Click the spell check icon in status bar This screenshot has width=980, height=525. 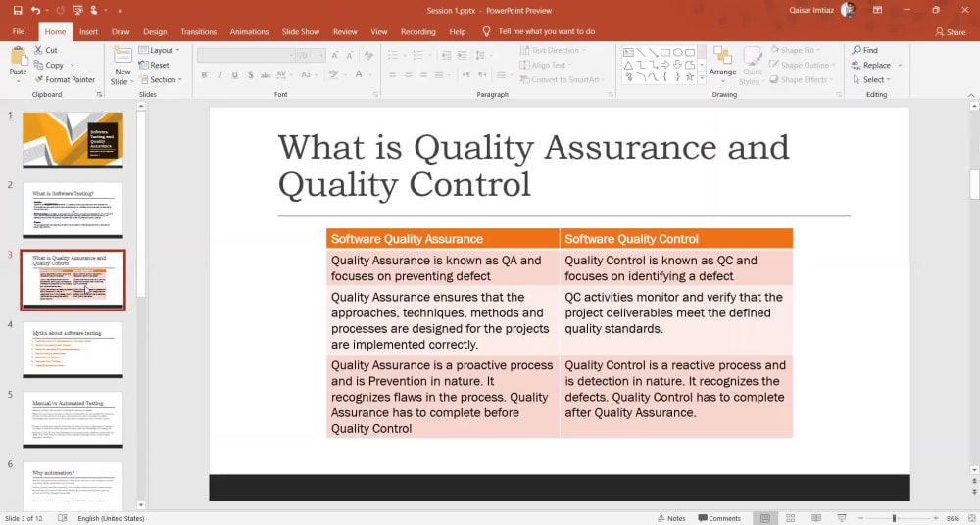coord(63,518)
